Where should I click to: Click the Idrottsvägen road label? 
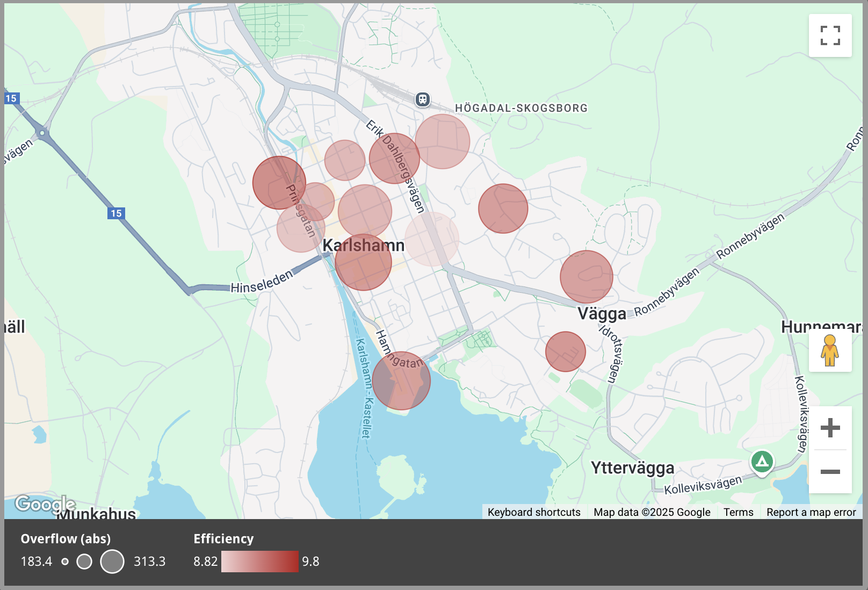(612, 354)
